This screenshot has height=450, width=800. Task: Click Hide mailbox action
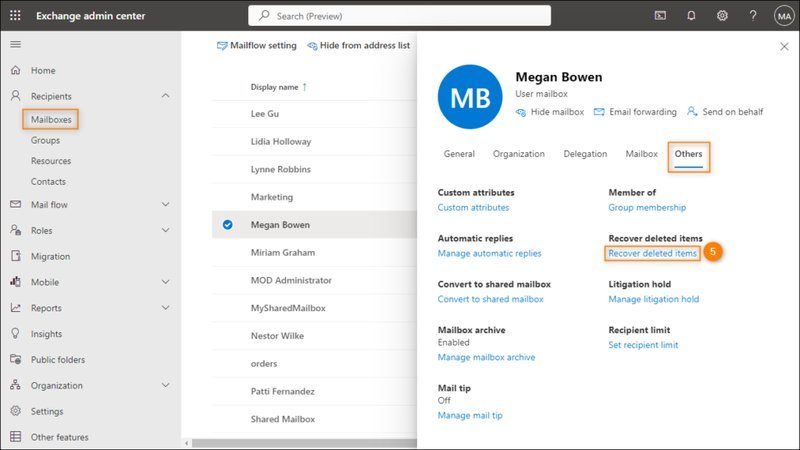[549, 112]
